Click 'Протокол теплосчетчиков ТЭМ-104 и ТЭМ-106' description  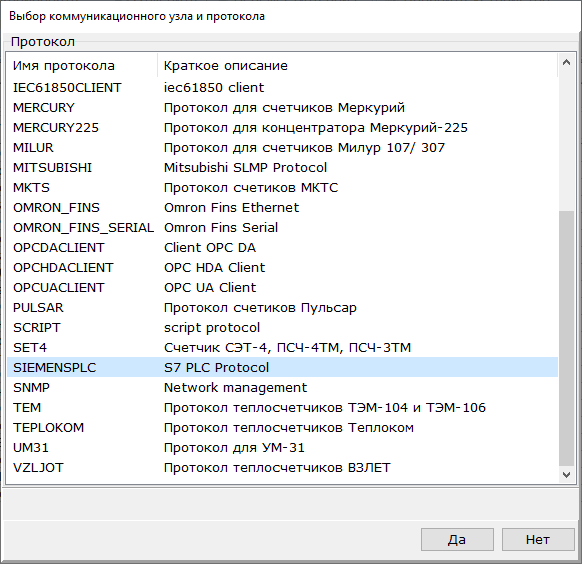coord(325,408)
